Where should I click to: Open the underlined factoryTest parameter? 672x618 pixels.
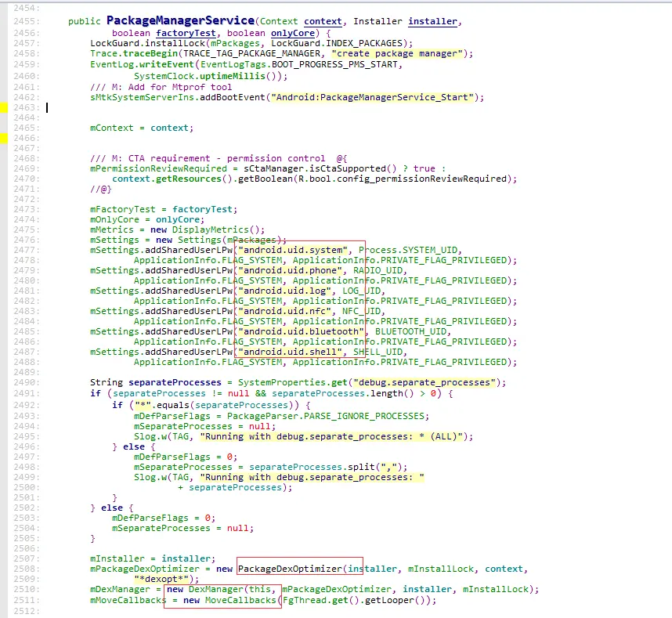coord(186,33)
